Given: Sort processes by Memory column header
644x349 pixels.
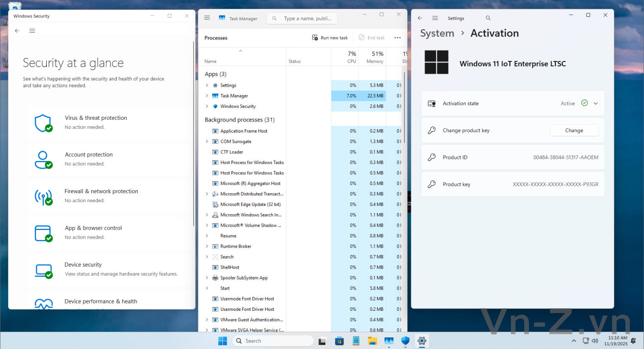Looking at the screenshot, I should tap(374, 57).
